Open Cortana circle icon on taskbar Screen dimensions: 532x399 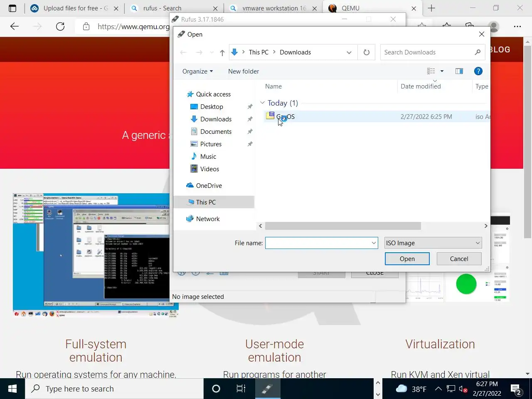coord(216,389)
